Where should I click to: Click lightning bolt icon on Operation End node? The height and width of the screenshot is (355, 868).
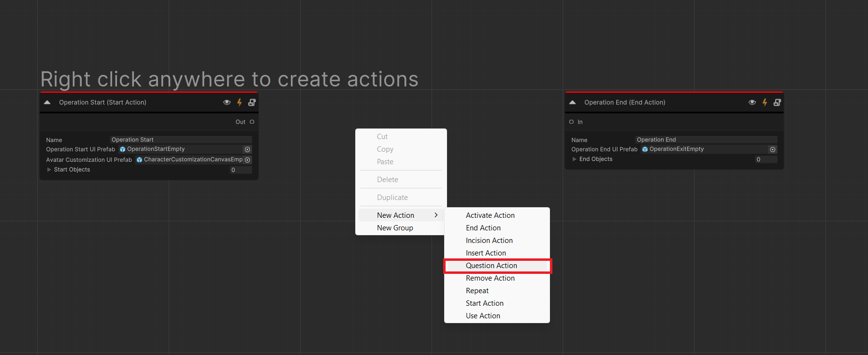click(x=765, y=102)
